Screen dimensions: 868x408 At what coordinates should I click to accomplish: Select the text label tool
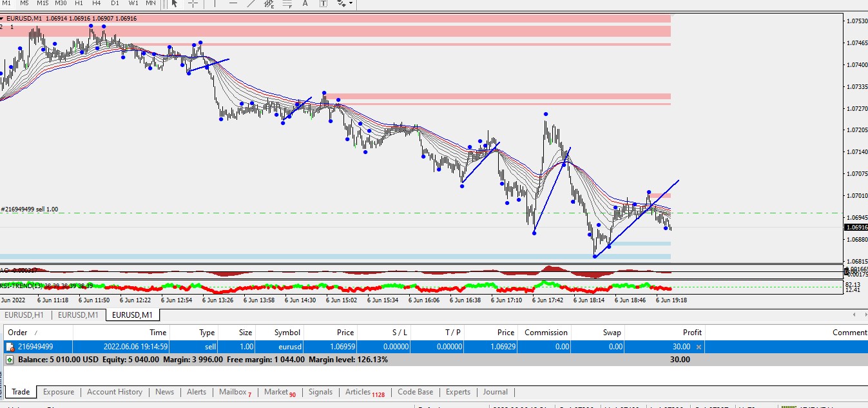coord(323,3)
